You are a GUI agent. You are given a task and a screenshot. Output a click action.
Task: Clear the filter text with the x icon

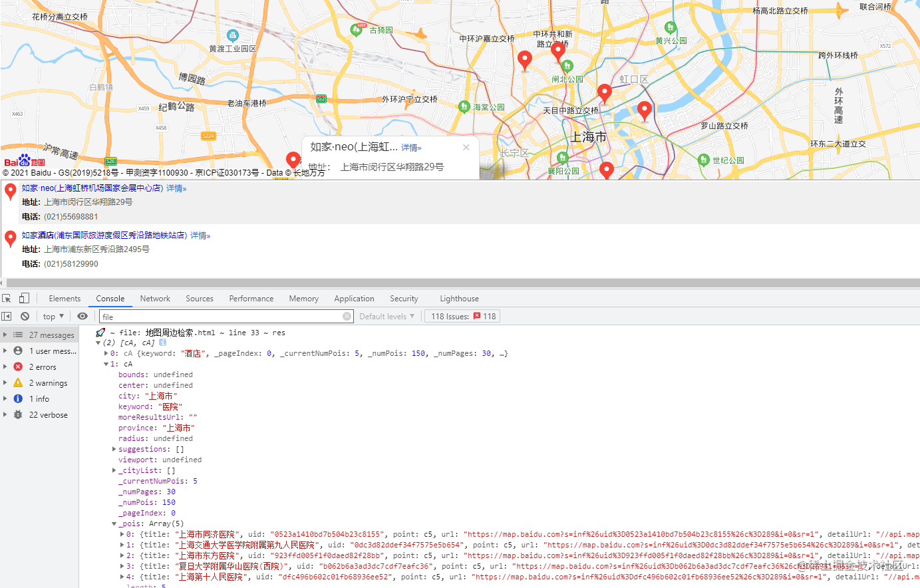click(x=347, y=317)
